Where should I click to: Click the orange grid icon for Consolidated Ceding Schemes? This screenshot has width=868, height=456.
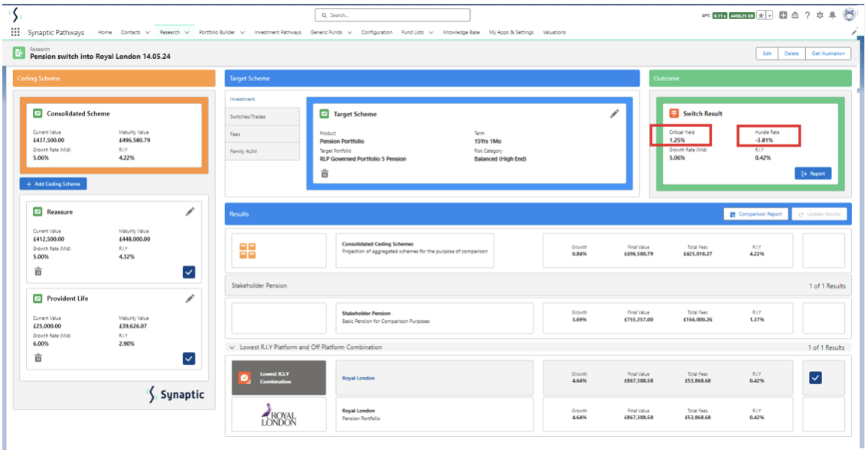pos(247,251)
